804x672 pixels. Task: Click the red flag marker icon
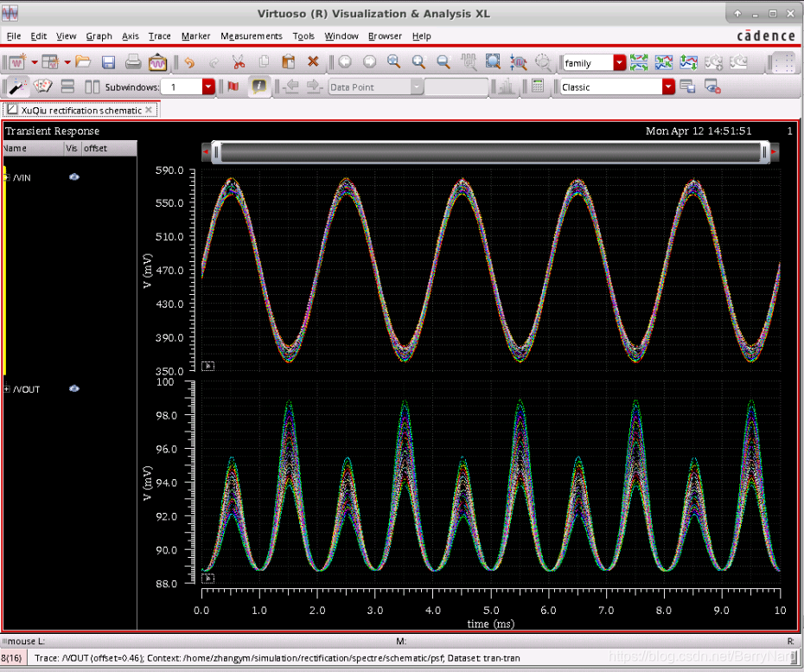point(233,86)
